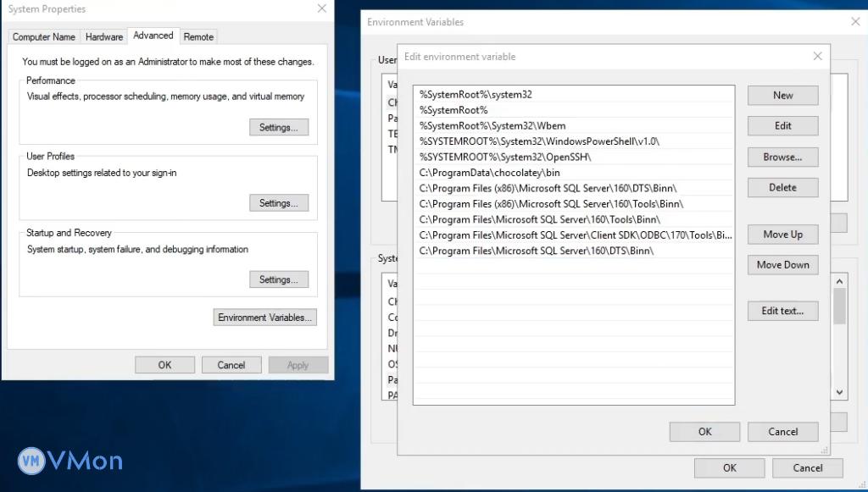Close the Environment Variables window
The height and width of the screenshot is (492, 868).
(854, 22)
